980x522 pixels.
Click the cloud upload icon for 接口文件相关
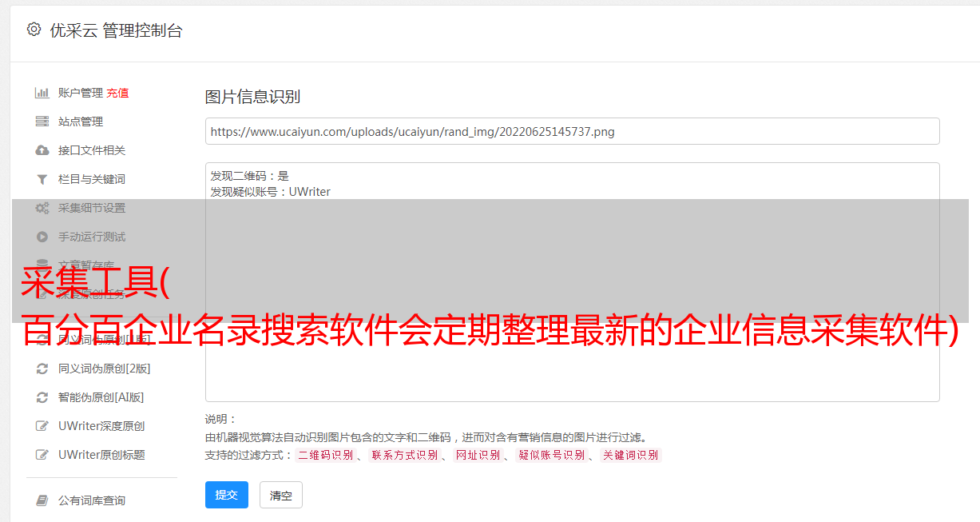42,150
